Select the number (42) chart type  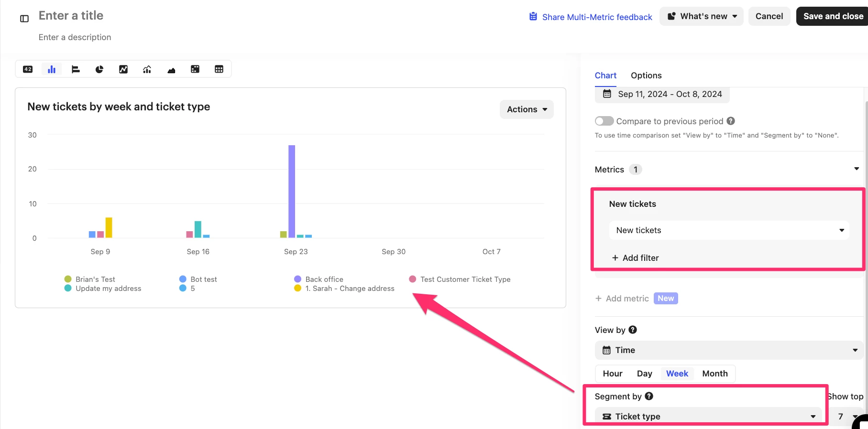click(28, 69)
